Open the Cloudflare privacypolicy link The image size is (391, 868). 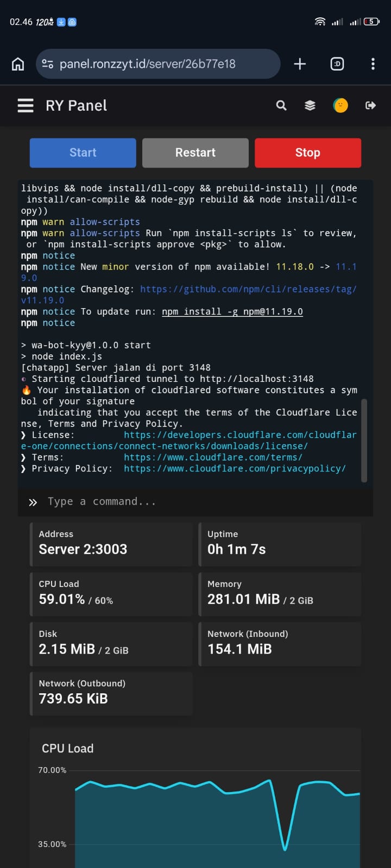(235, 468)
